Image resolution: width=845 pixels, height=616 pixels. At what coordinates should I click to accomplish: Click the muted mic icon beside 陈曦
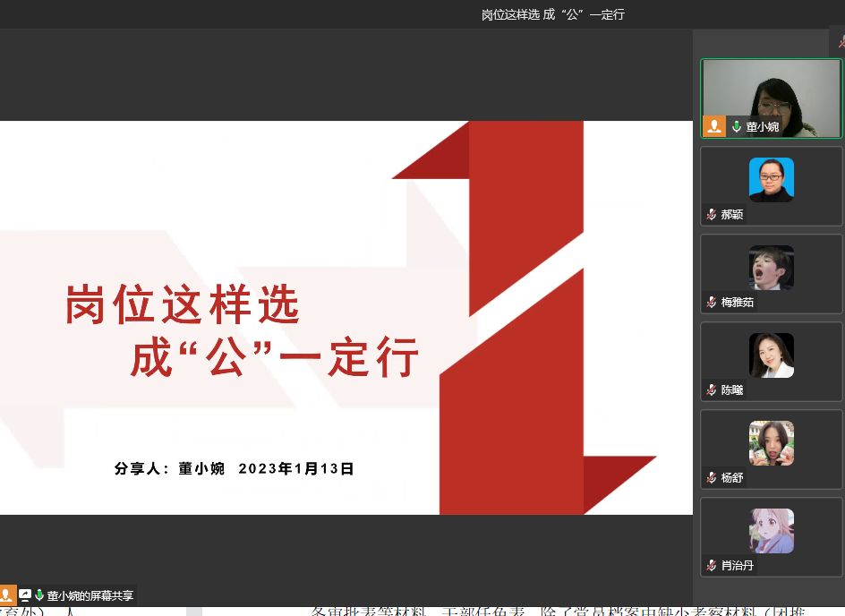tap(711, 390)
